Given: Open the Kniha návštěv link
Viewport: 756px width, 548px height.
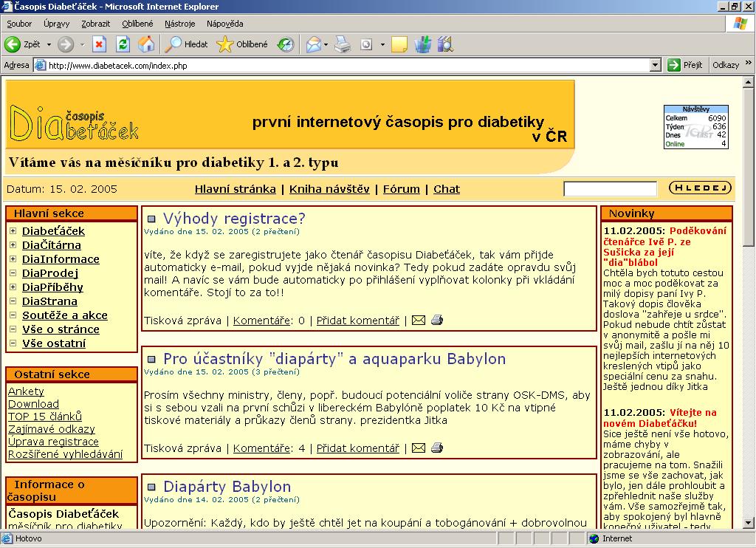Looking at the screenshot, I should (x=329, y=189).
